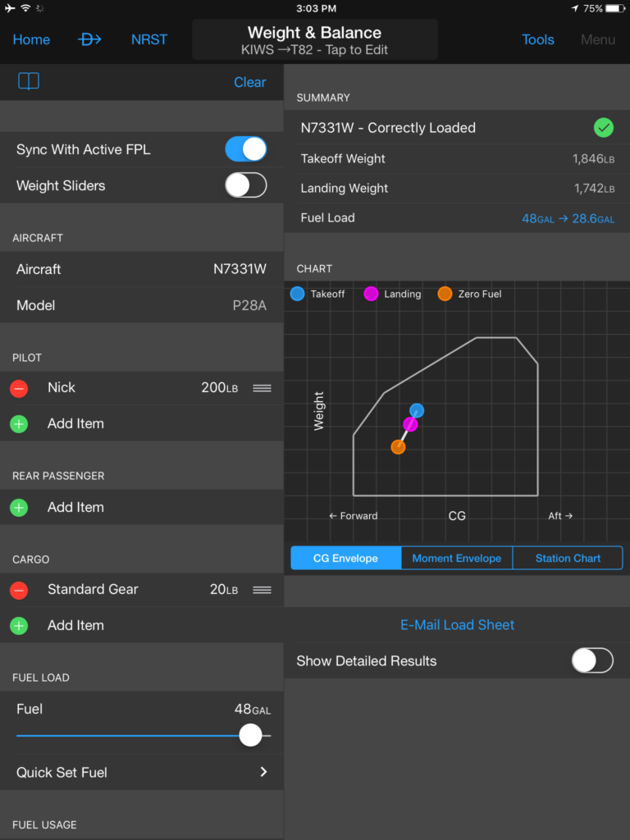Open the Tools menu
This screenshot has width=630, height=840.
click(x=538, y=39)
